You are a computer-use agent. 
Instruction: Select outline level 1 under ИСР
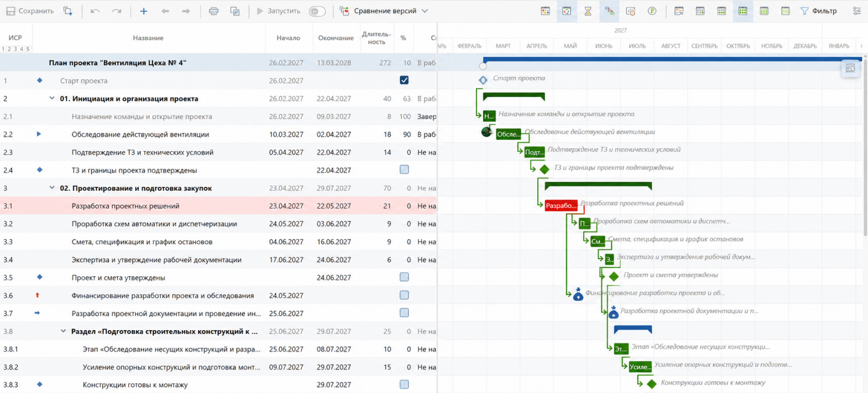tap(3, 49)
